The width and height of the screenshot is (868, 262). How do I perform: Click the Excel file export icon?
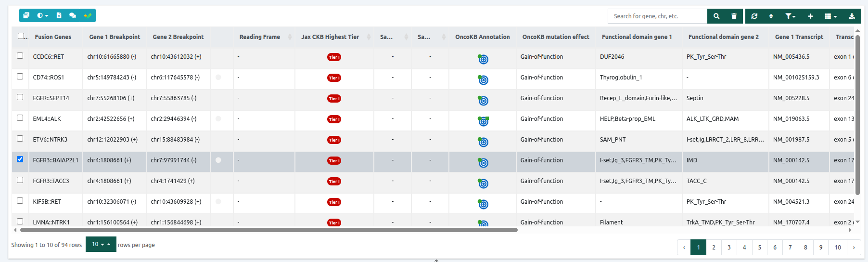pos(59,15)
